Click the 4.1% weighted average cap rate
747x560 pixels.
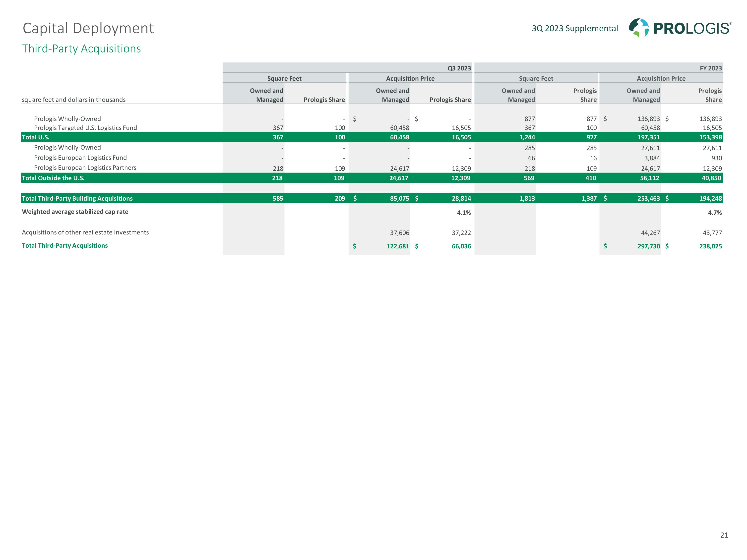464,213
